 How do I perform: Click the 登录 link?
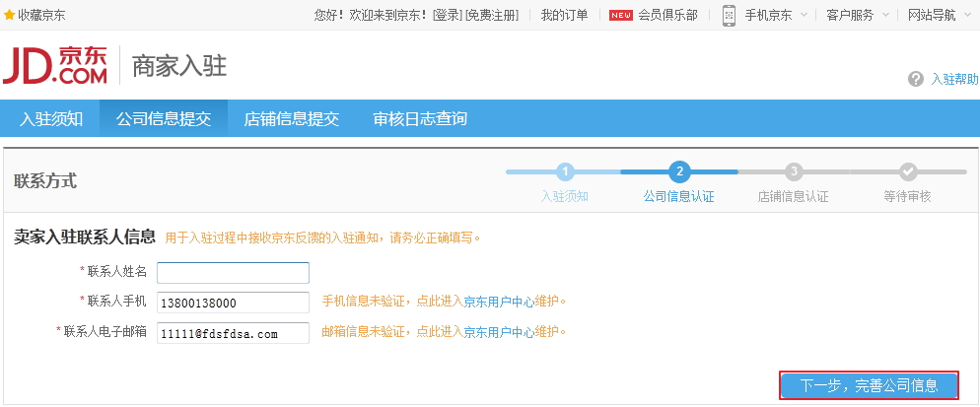coord(448,15)
